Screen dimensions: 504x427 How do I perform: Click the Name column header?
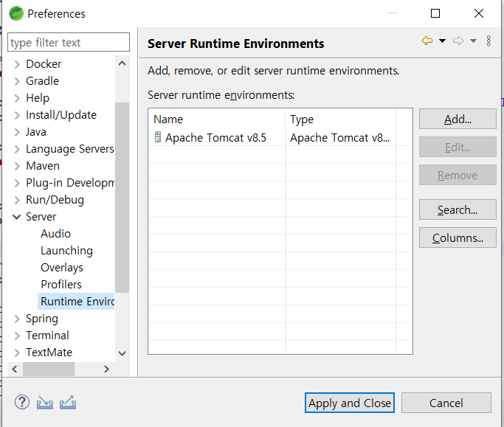click(217, 119)
